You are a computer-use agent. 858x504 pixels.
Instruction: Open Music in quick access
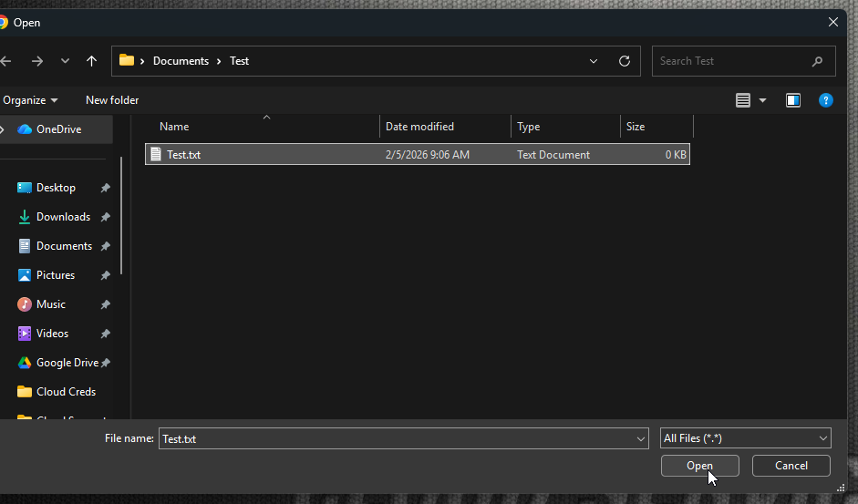point(51,304)
